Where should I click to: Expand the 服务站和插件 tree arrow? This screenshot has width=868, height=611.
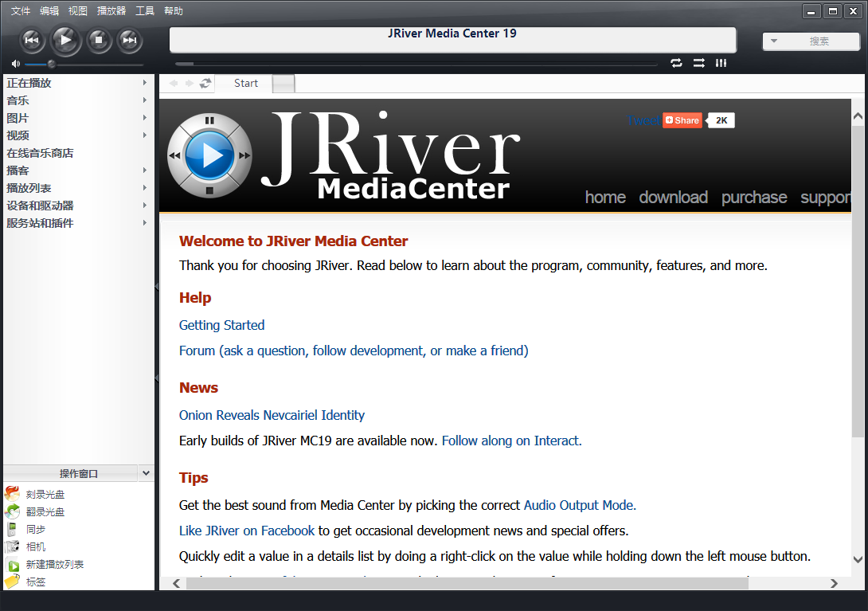coord(144,223)
